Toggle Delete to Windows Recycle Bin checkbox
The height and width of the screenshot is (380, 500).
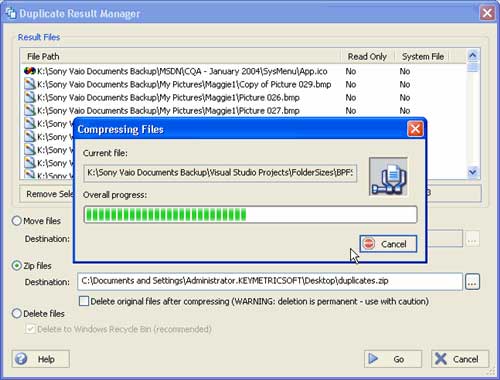(x=30, y=329)
